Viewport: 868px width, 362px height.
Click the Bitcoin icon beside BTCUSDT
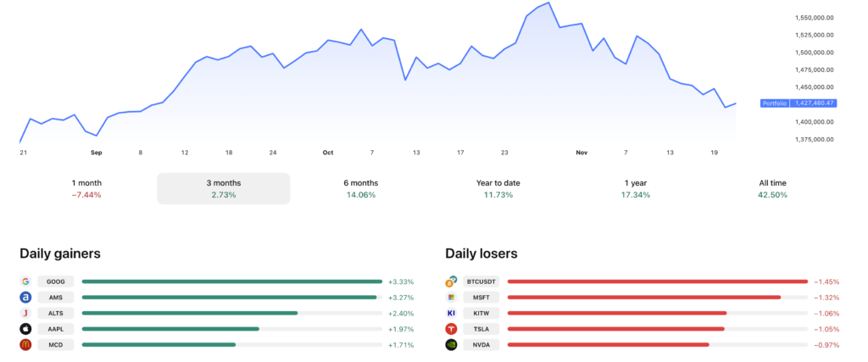[x=452, y=281]
